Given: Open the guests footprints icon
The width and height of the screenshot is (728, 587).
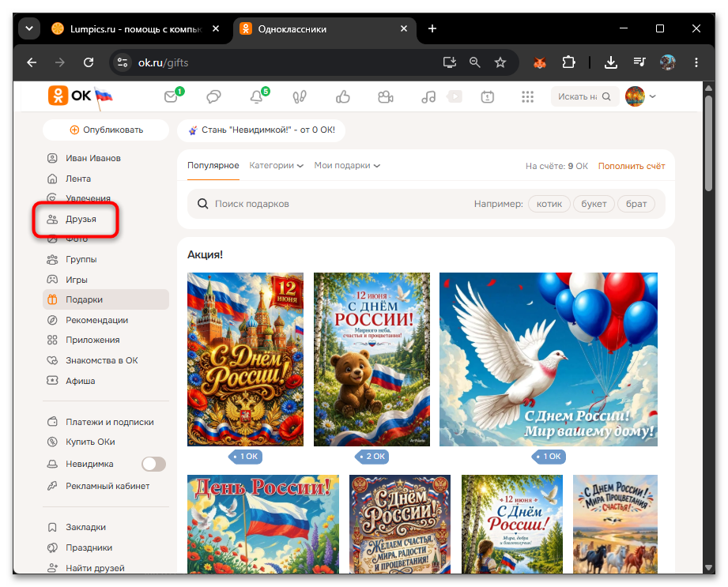Looking at the screenshot, I should [300, 96].
